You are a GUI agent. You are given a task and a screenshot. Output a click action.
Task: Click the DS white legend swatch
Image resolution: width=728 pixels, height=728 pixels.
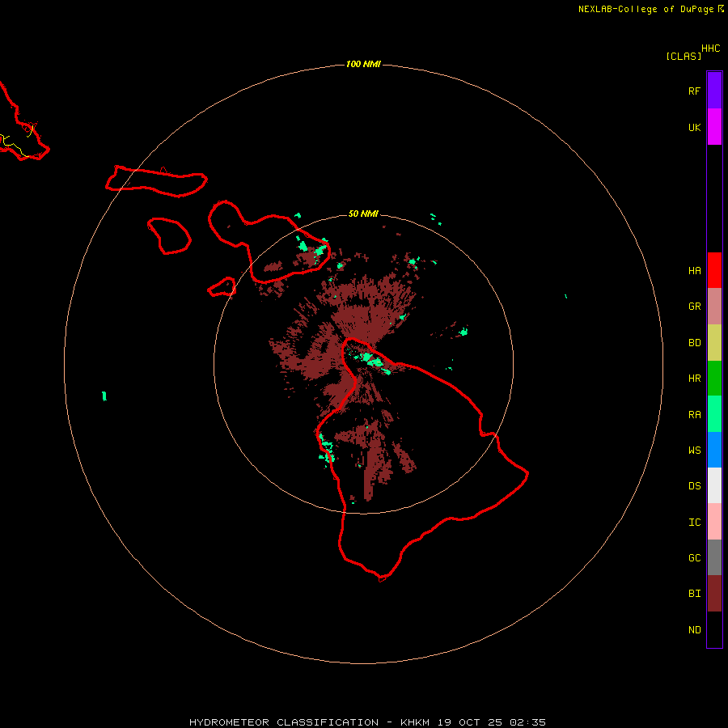714,485
